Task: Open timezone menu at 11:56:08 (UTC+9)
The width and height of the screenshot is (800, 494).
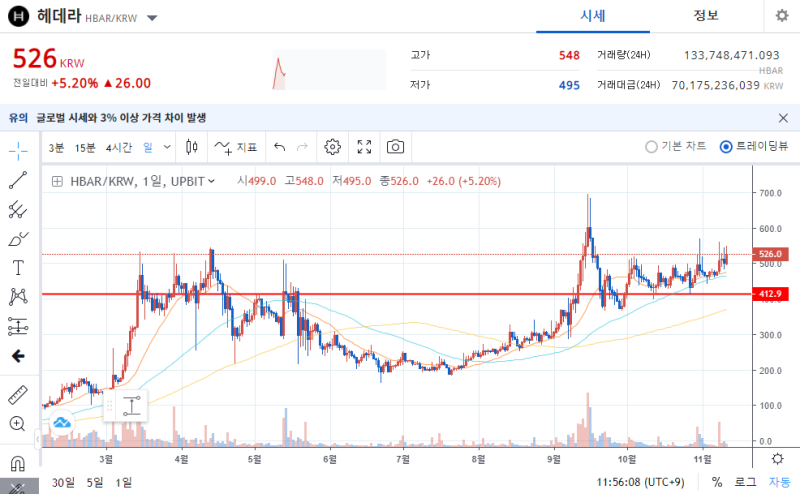Action: coord(640,482)
